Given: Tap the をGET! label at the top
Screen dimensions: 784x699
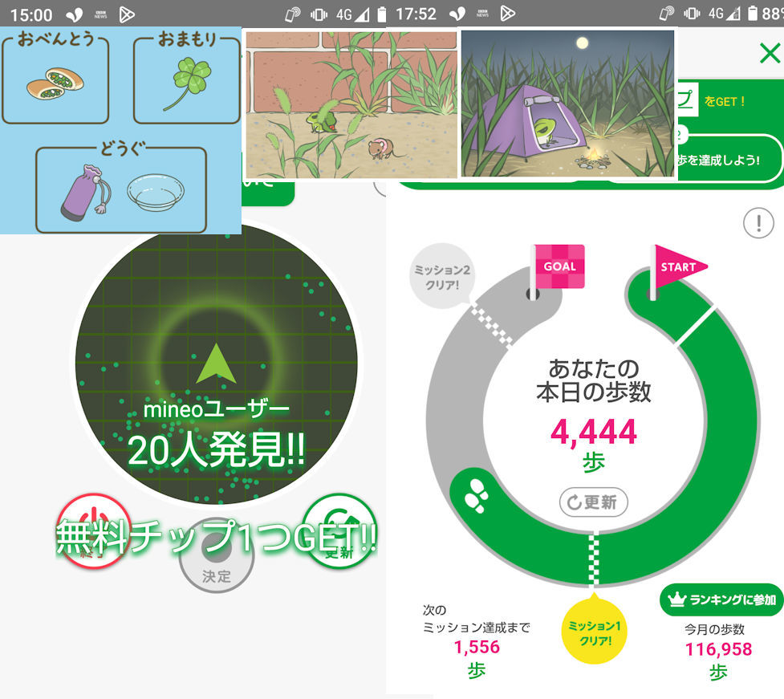Looking at the screenshot, I should coord(725,101).
